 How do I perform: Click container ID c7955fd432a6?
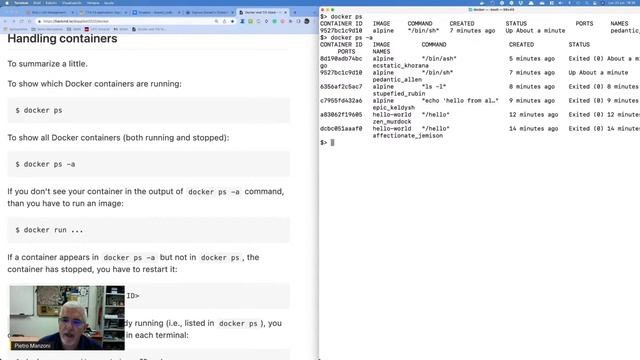click(341, 100)
